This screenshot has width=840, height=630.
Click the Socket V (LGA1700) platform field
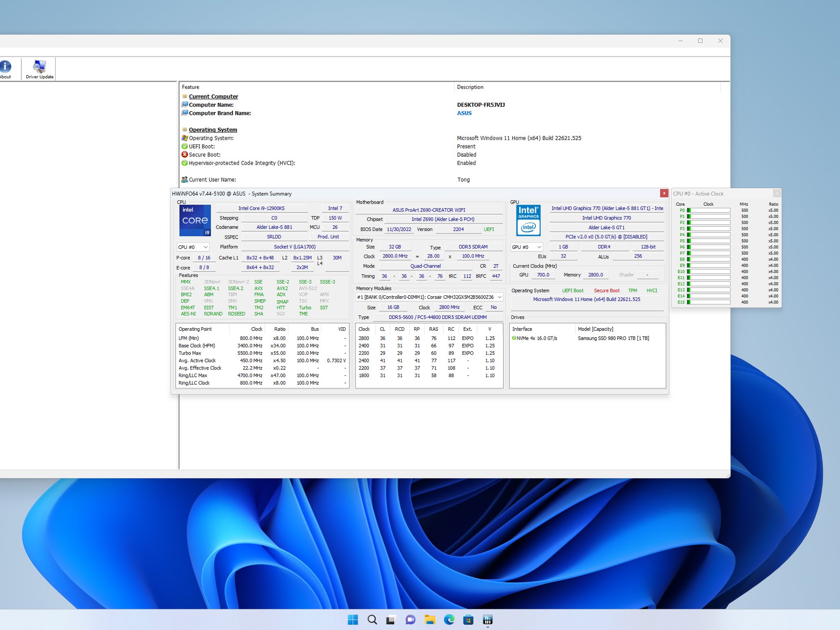click(295, 247)
